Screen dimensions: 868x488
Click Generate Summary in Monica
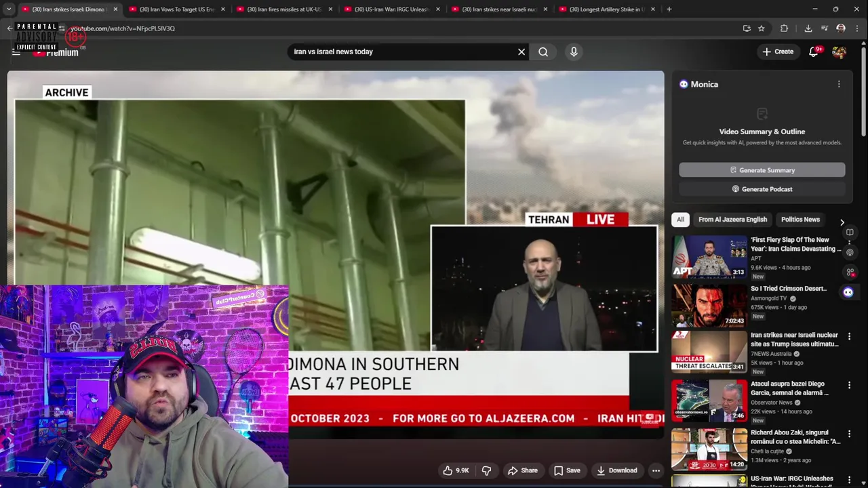coord(762,170)
